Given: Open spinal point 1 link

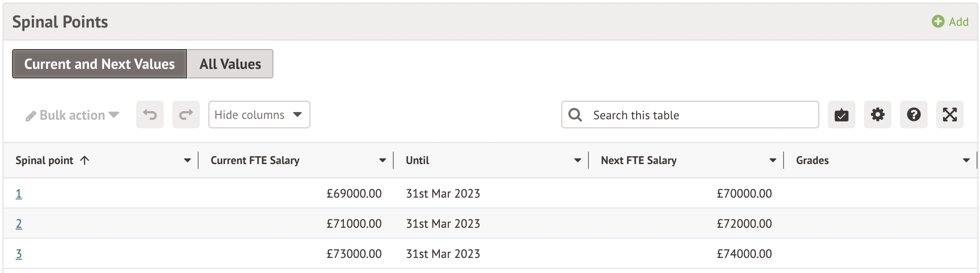Looking at the screenshot, I should [19, 194].
